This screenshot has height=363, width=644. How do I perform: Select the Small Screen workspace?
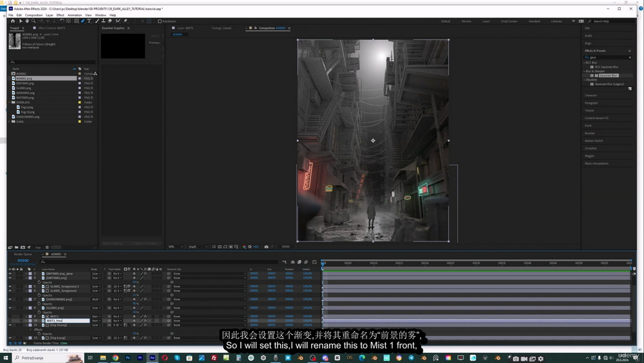coord(509,21)
